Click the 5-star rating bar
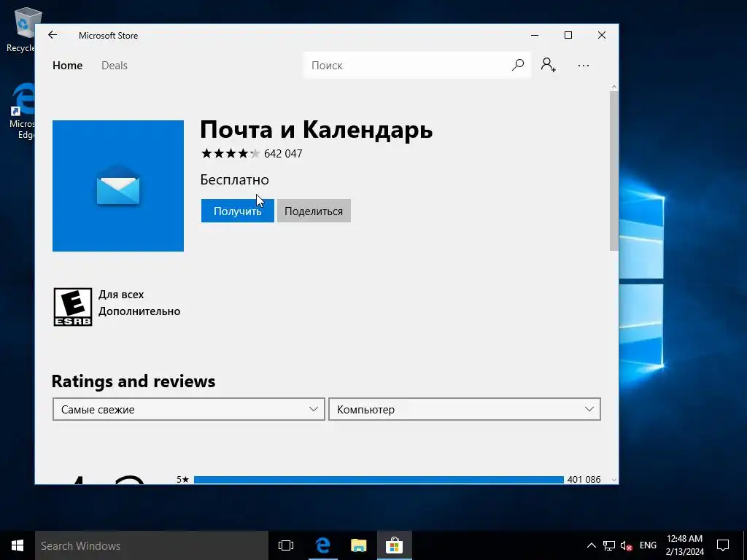This screenshot has width=747, height=560. coord(379,480)
